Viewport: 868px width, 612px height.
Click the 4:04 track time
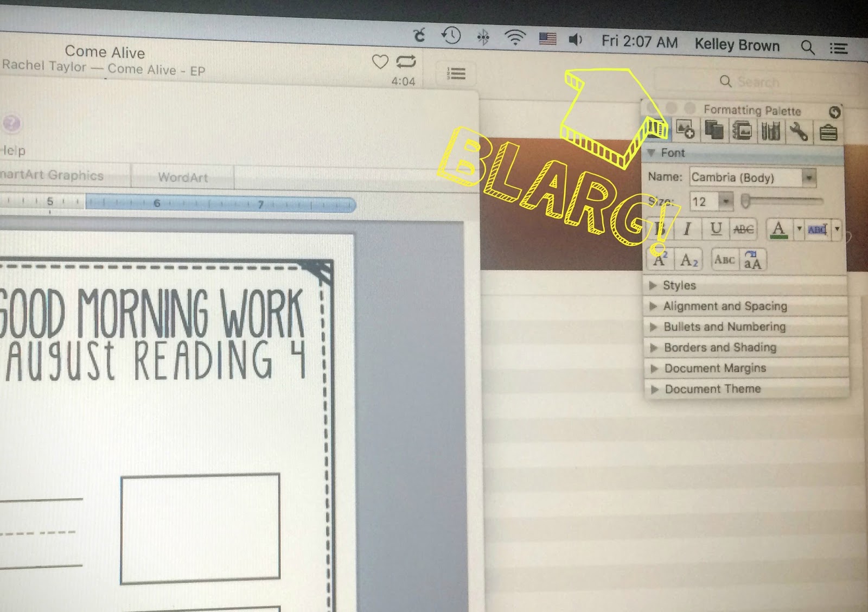pos(403,81)
